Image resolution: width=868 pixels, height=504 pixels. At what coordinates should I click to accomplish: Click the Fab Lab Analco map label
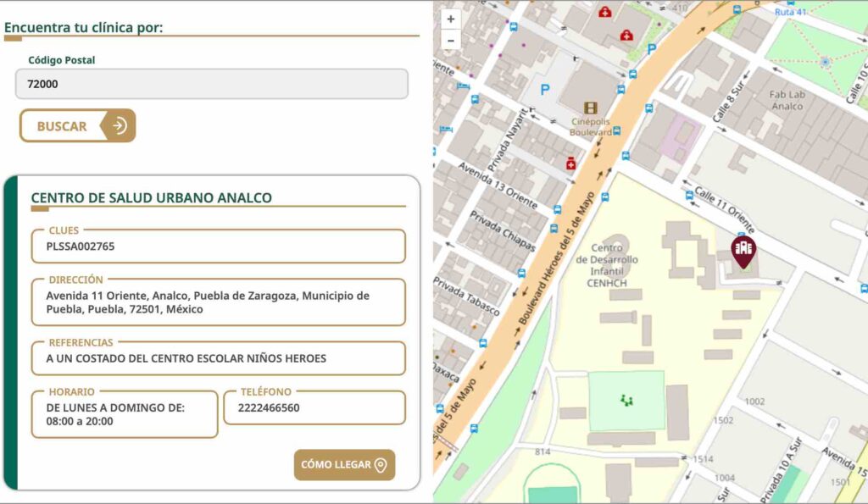[x=787, y=100]
